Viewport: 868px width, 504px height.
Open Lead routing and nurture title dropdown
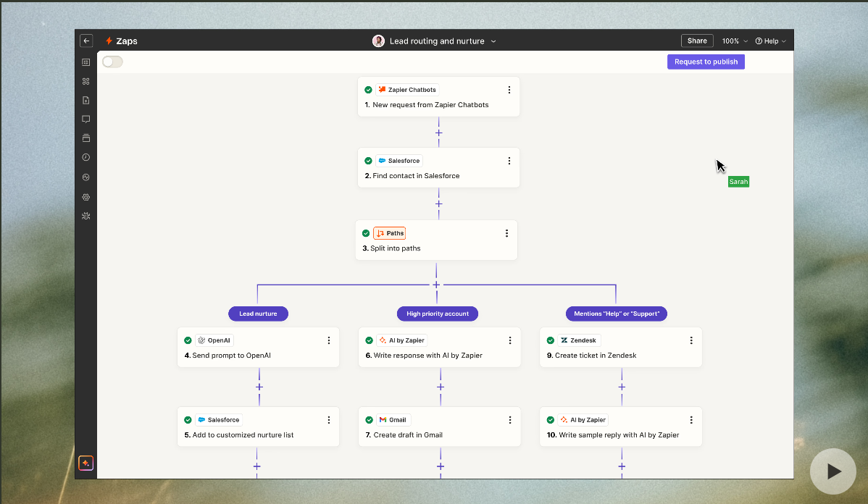click(493, 41)
